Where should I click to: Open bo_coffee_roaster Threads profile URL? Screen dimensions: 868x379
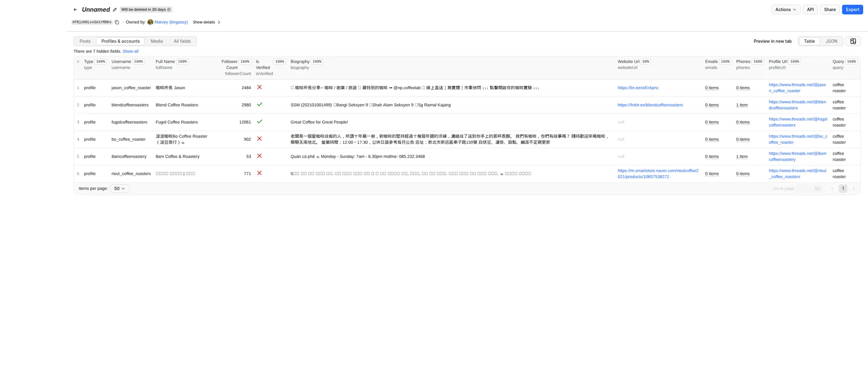(x=798, y=139)
